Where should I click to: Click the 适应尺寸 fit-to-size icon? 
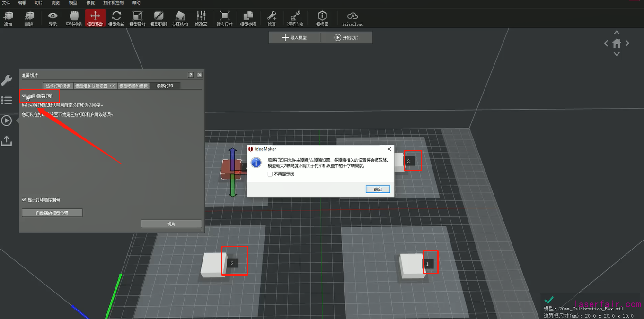tap(224, 18)
